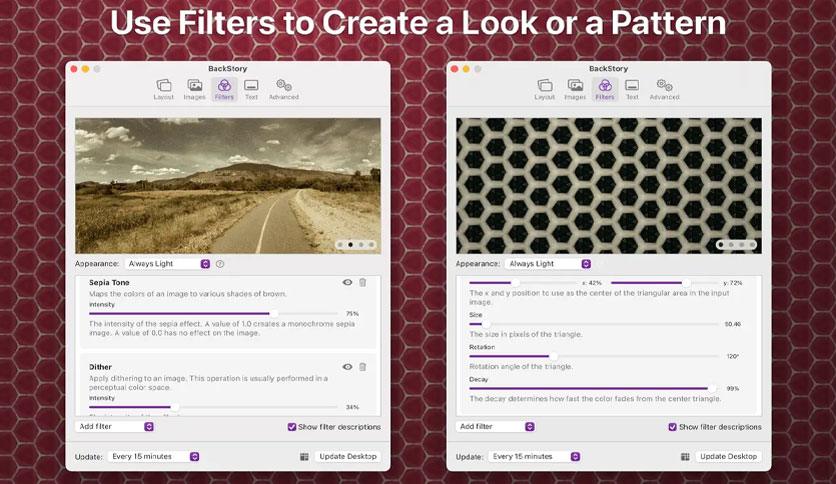The image size is (836, 484).
Task: Delete the Dither filter
Action: pos(363,367)
